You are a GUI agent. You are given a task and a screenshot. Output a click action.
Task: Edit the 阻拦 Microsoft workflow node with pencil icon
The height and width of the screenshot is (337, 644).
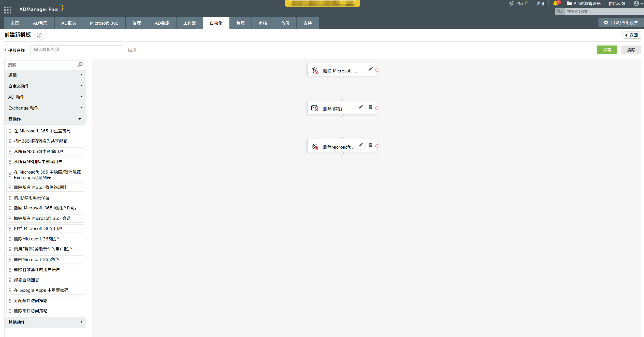tap(371, 69)
